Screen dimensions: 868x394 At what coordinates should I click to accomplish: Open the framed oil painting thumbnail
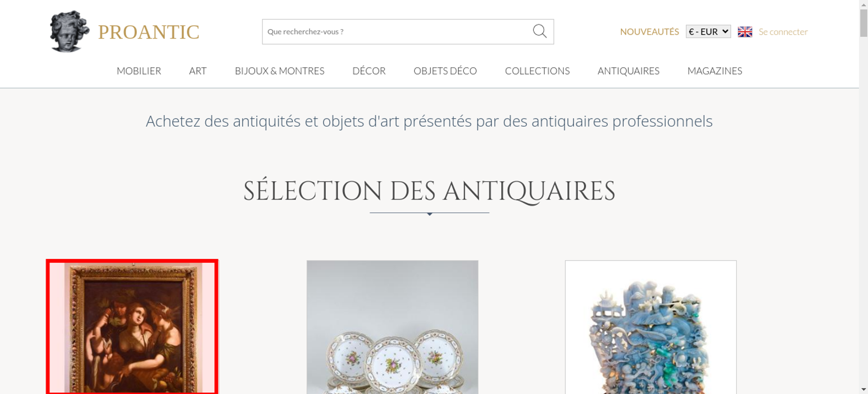132,327
